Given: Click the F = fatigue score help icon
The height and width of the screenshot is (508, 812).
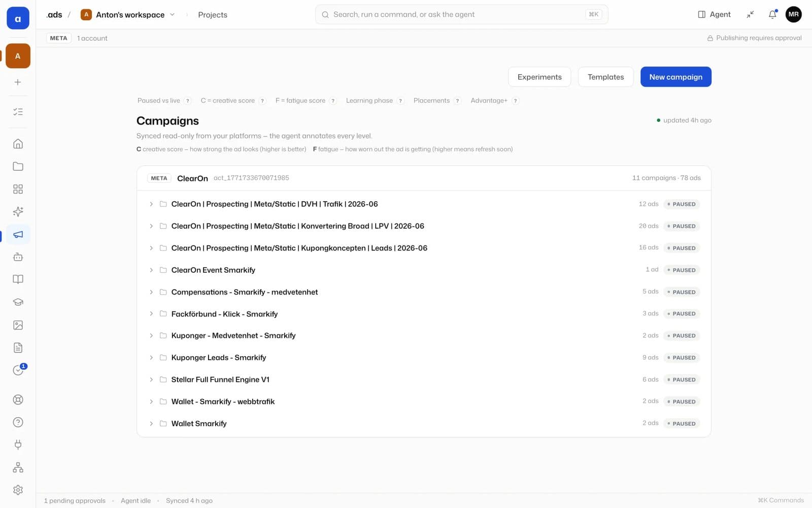Looking at the screenshot, I should (333, 101).
